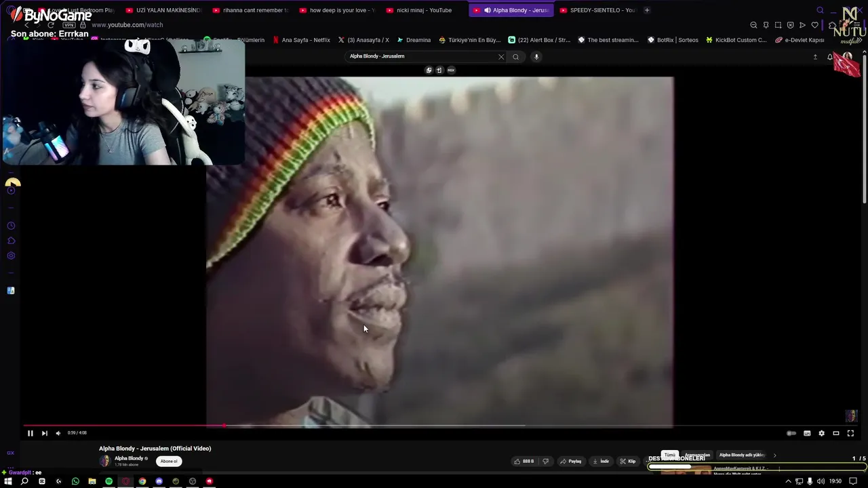868x488 pixels.
Task: Reload the page with refresh icon
Action: point(51,25)
